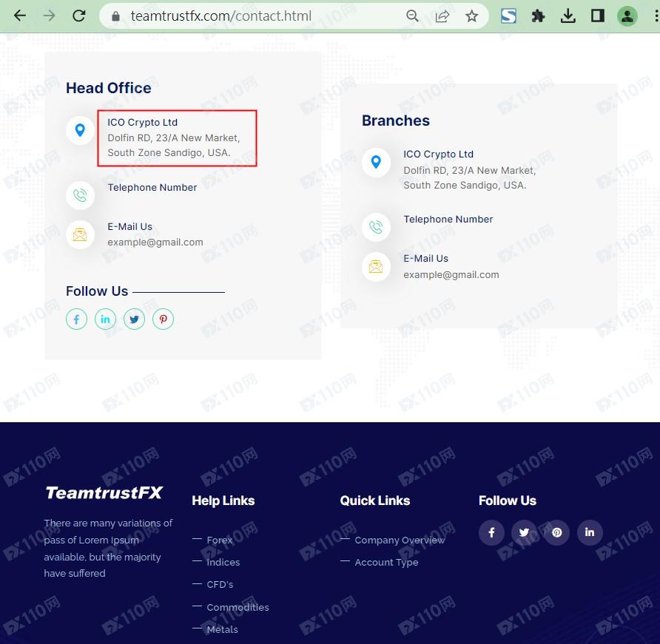Click the footer Facebook icon
Viewport: 660px width, 644px height.
[x=491, y=532]
